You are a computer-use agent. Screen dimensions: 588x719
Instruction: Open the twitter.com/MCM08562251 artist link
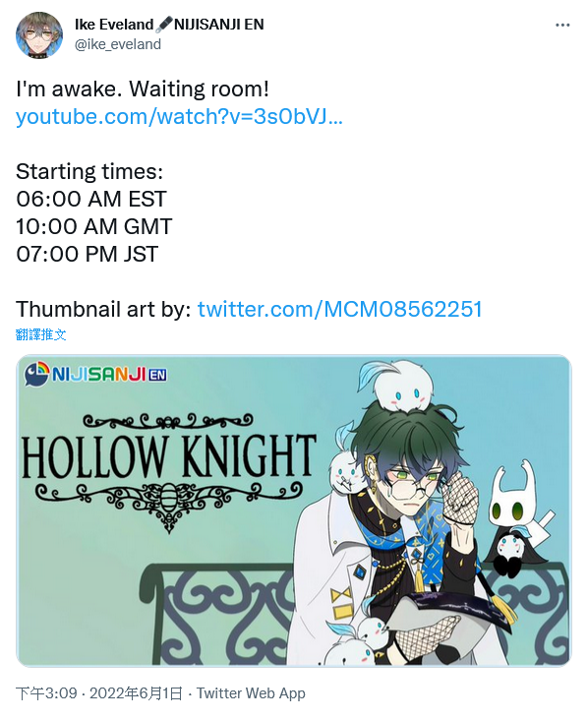click(x=339, y=309)
